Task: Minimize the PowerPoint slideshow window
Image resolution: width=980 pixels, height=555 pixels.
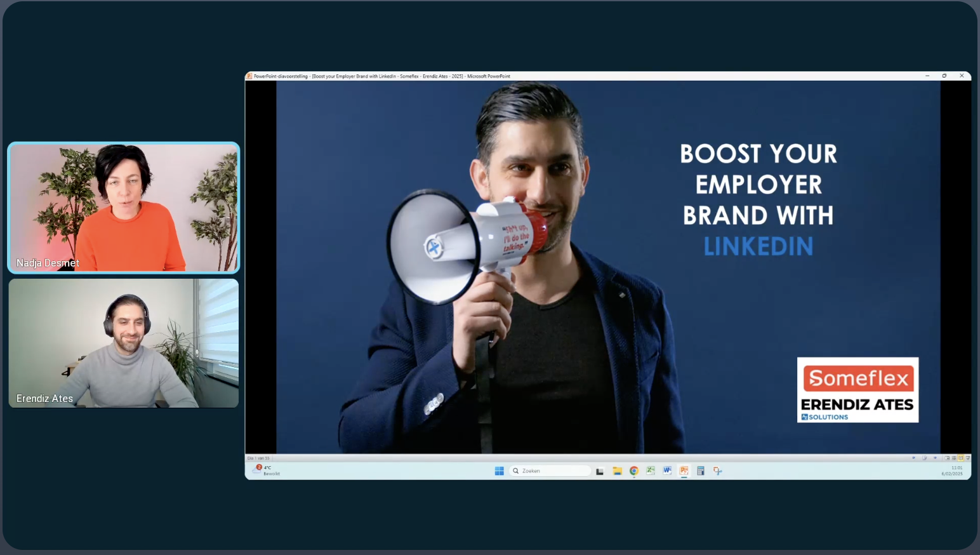Action: click(x=927, y=76)
